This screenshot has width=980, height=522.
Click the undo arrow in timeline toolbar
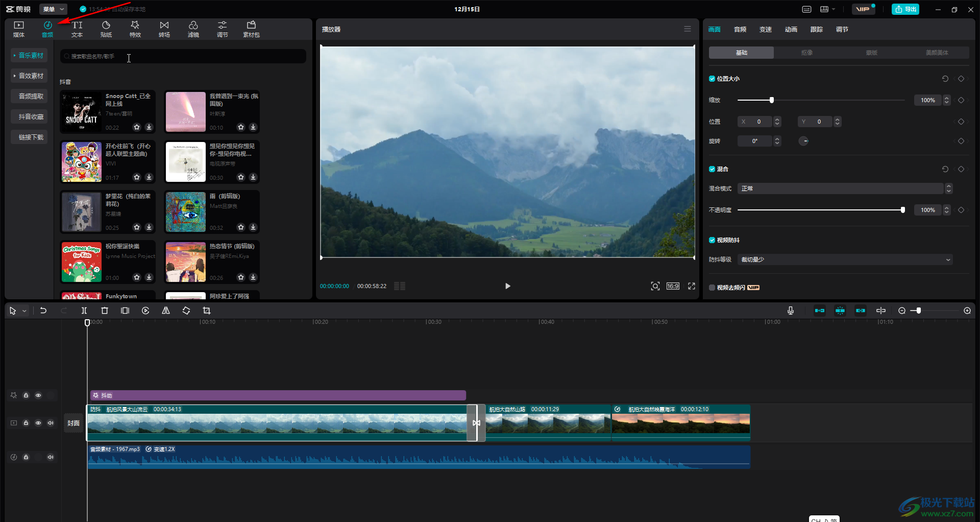43,311
